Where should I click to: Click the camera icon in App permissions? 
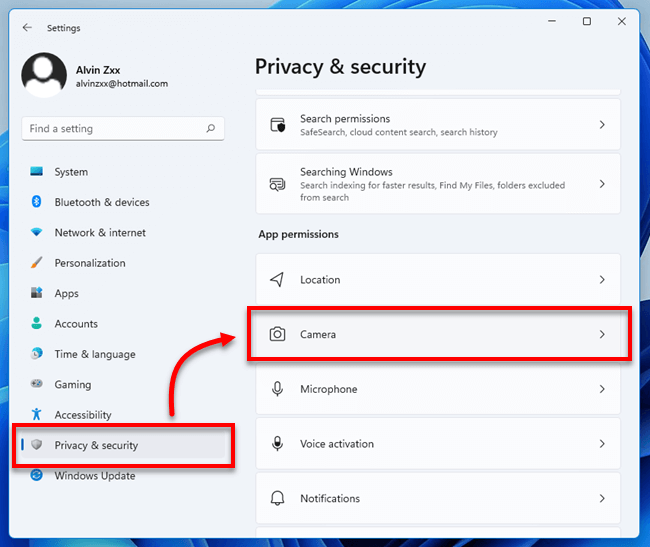click(x=278, y=334)
